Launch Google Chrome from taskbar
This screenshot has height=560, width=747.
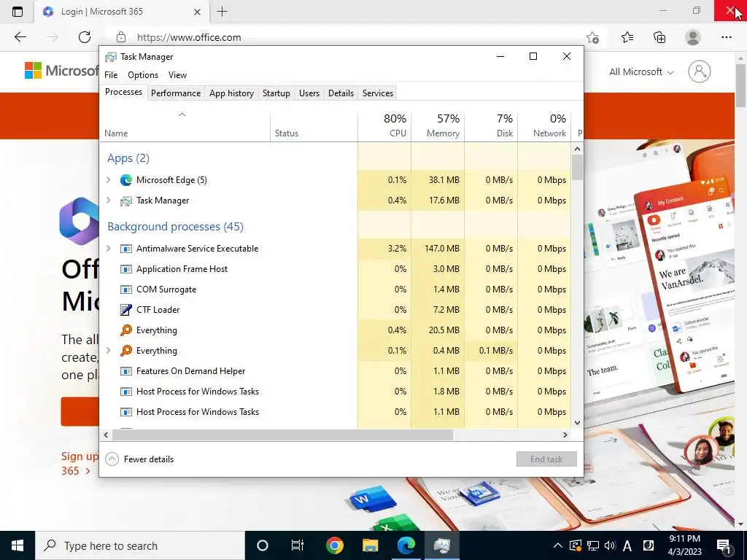(x=334, y=545)
